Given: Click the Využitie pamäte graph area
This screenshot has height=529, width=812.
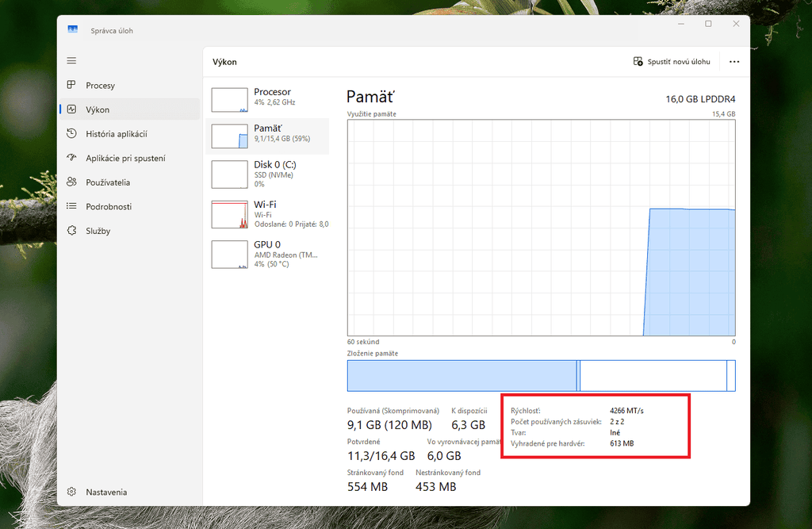Looking at the screenshot, I should tap(541, 228).
